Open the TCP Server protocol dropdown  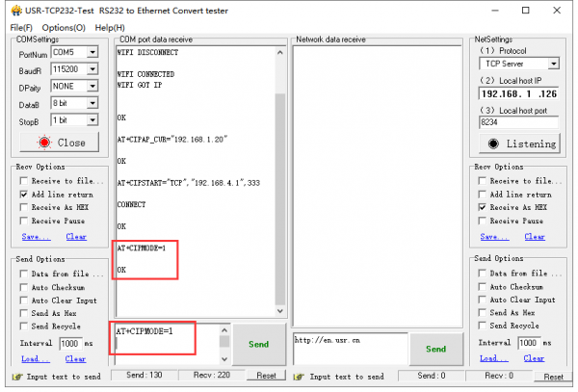[x=553, y=65]
